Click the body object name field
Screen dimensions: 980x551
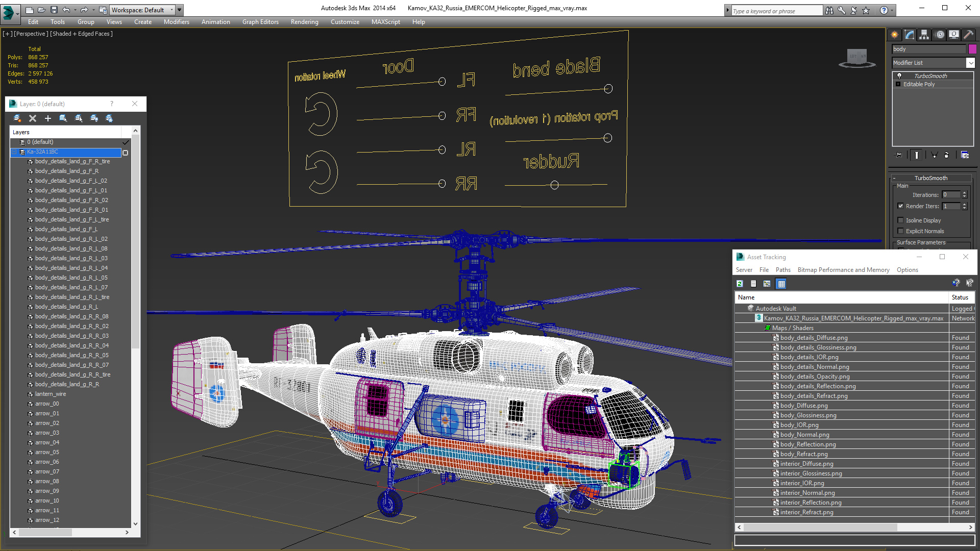[929, 49]
